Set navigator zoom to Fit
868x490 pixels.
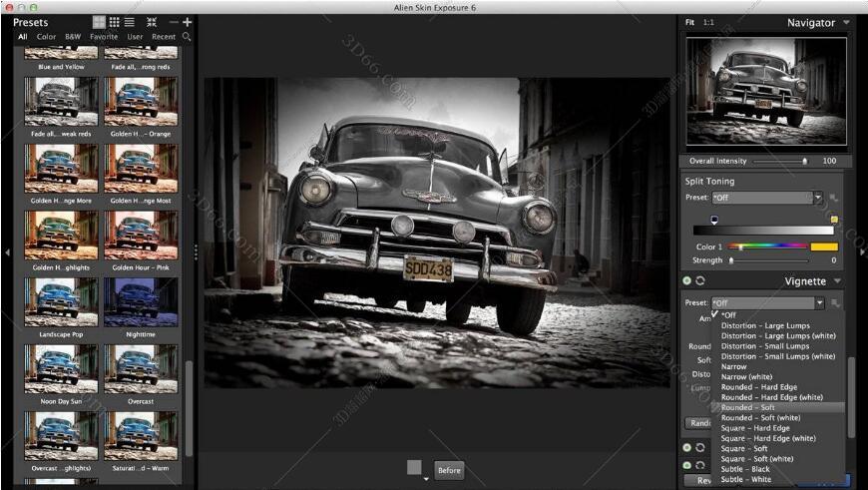click(x=690, y=22)
